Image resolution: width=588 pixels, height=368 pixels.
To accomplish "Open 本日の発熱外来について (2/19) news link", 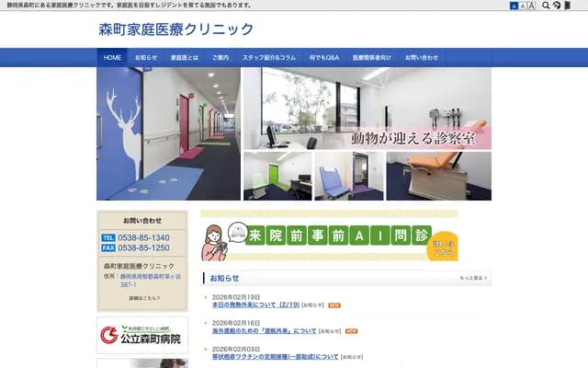I will 255,305.
